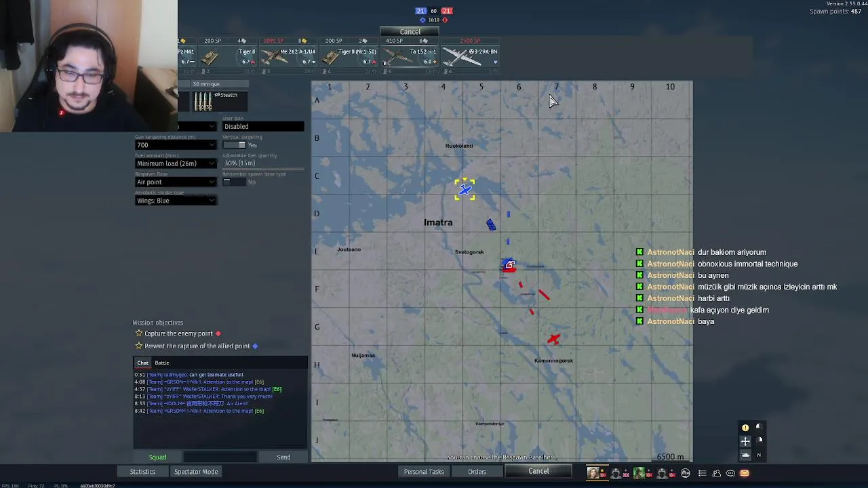Select the Tiger II 200 SP vehicle card
Viewport: 868px width, 488px height.
point(227,56)
